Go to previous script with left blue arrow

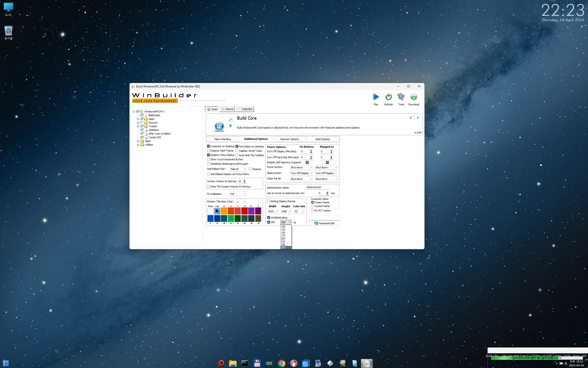click(411, 118)
